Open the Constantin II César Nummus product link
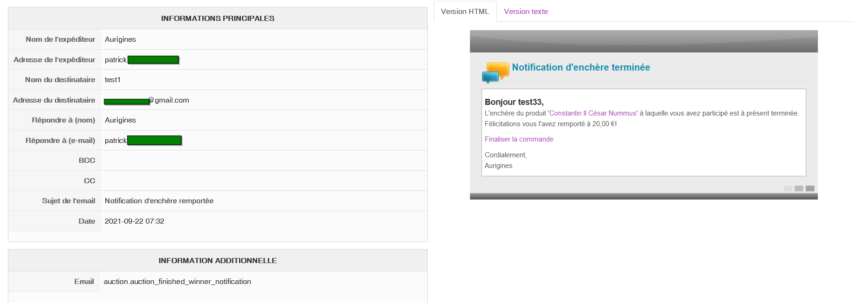 click(593, 113)
